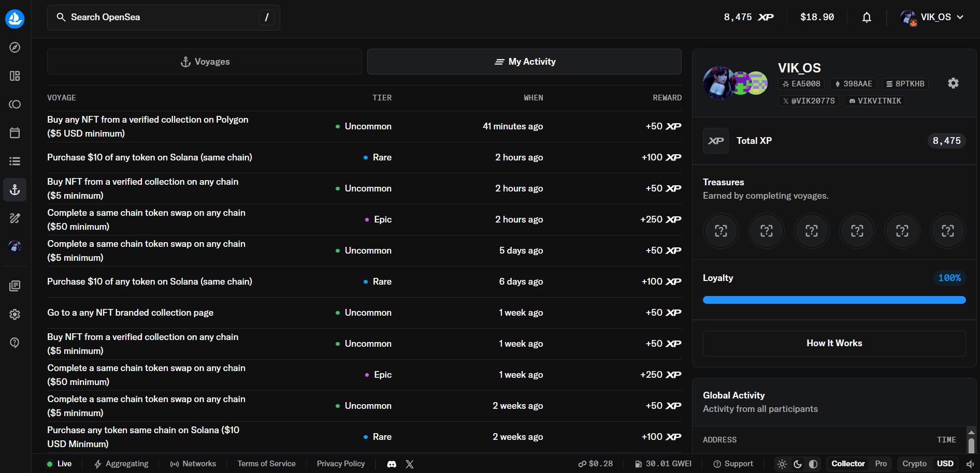Click the 100% loyalty badge
This screenshot has height=473, width=980.
(x=949, y=278)
